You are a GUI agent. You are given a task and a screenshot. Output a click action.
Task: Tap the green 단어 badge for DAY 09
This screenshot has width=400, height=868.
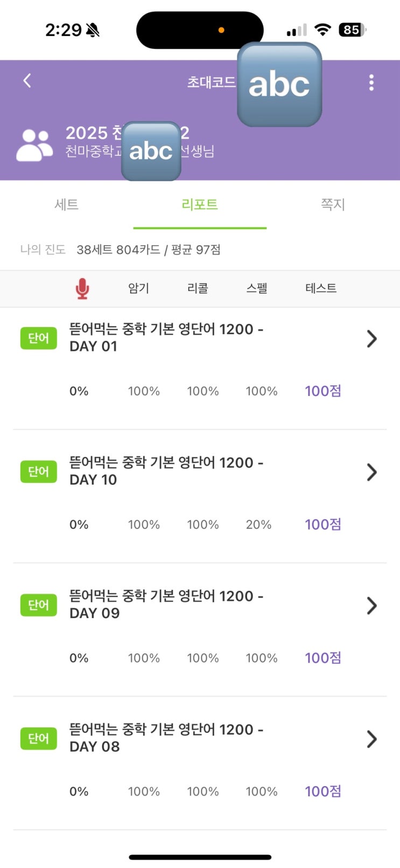point(38,605)
